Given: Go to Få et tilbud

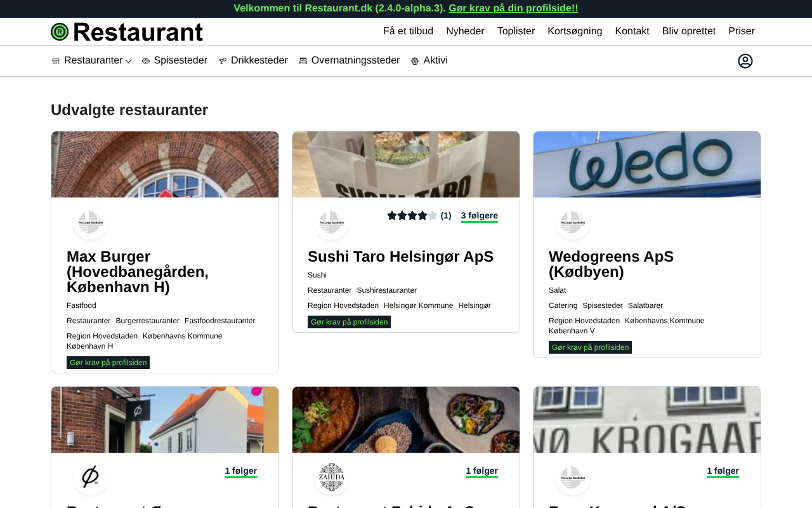Looking at the screenshot, I should coord(408,31).
